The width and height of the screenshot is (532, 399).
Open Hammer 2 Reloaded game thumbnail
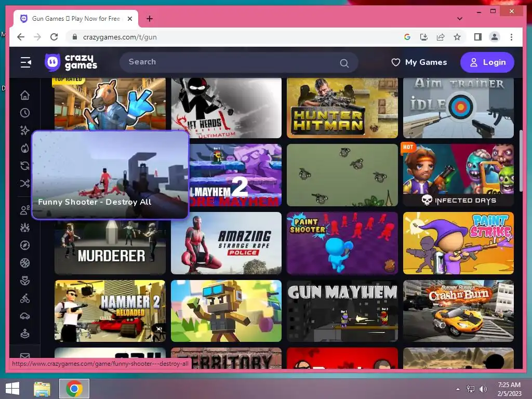(110, 311)
